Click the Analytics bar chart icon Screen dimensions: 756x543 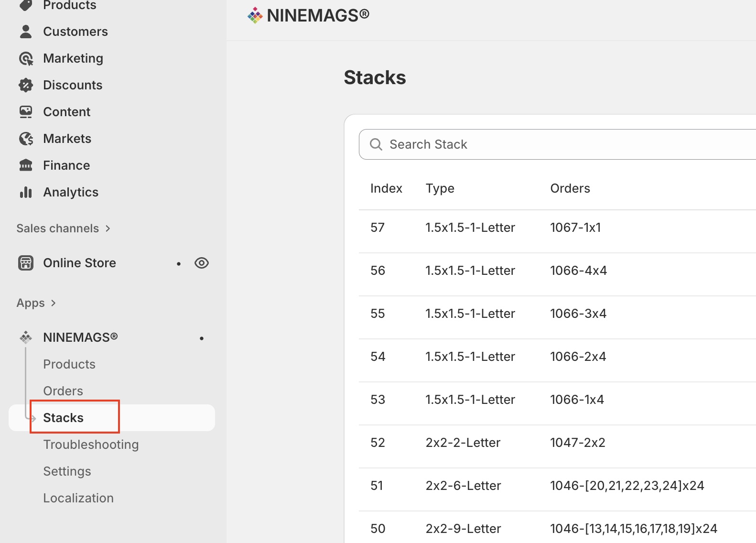coord(26,192)
